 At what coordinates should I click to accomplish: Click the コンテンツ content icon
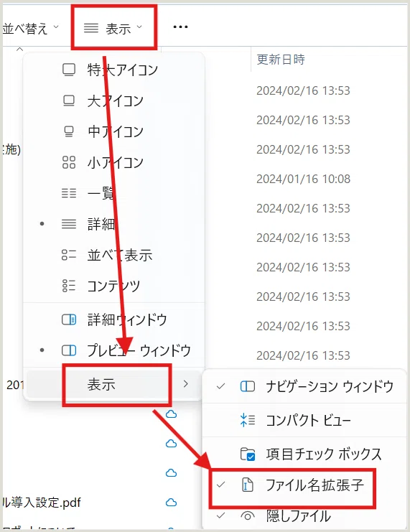point(69,286)
